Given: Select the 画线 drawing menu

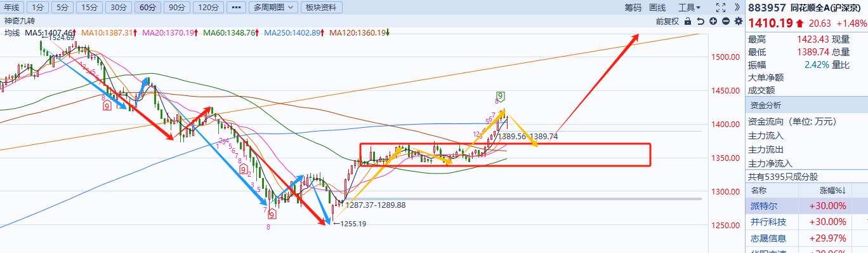Looking at the screenshot, I should 657,8.
